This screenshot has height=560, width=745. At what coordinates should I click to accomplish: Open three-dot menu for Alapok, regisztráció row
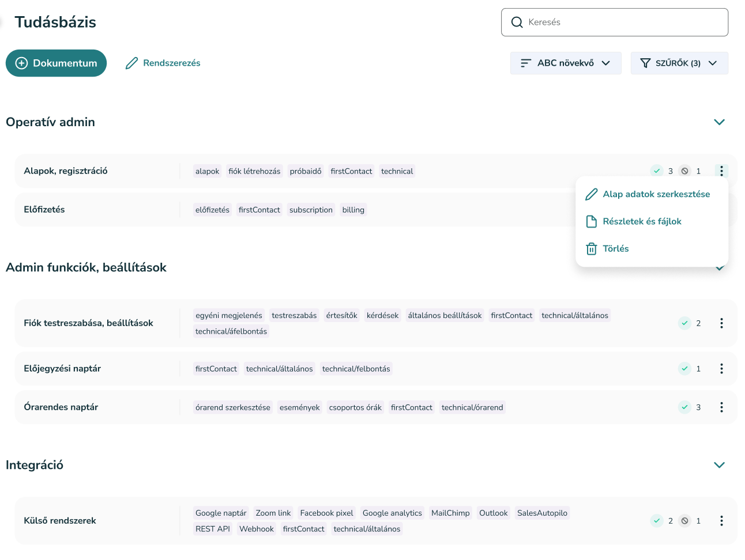(x=721, y=171)
